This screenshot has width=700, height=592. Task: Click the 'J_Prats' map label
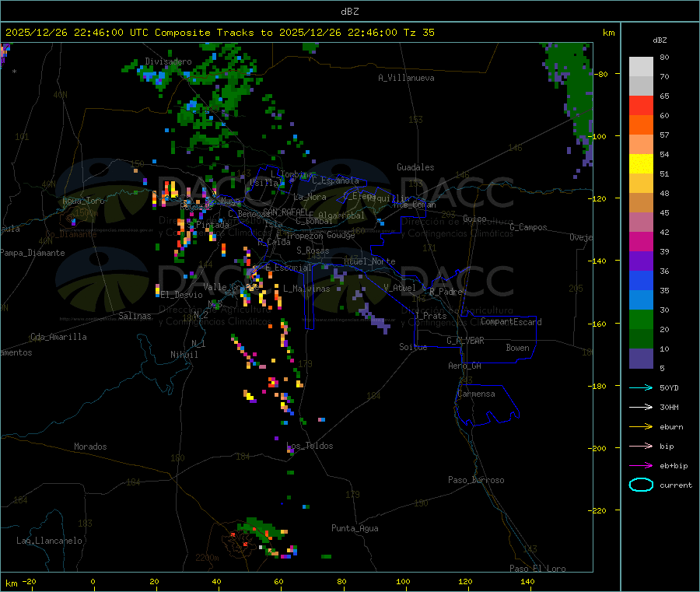point(431,316)
